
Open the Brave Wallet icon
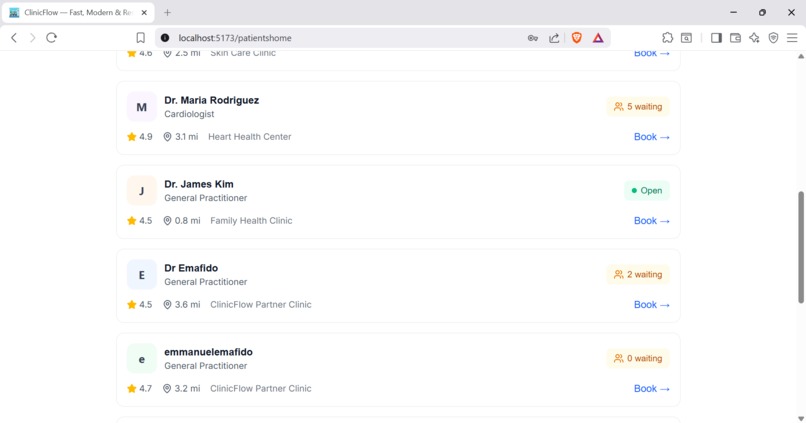pyautogui.click(x=735, y=38)
